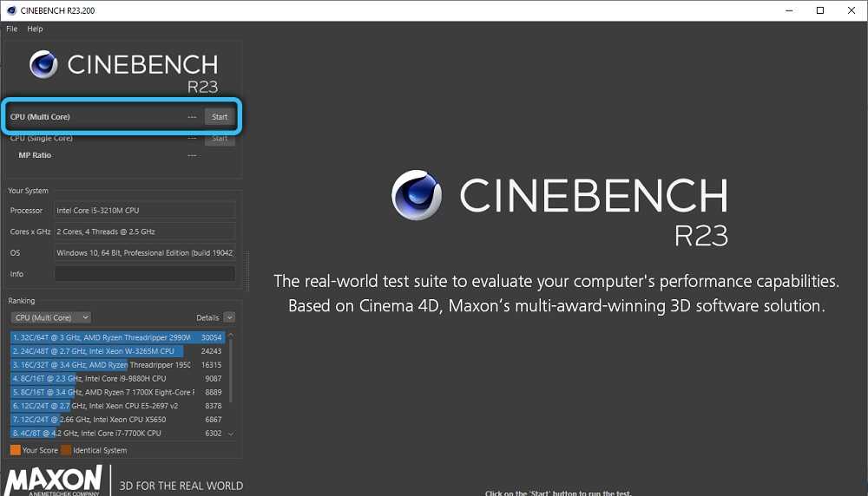868x496 pixels.
Task: Click the Cores x GHz field
Action: pyautogui.click(x=144, y=232)
